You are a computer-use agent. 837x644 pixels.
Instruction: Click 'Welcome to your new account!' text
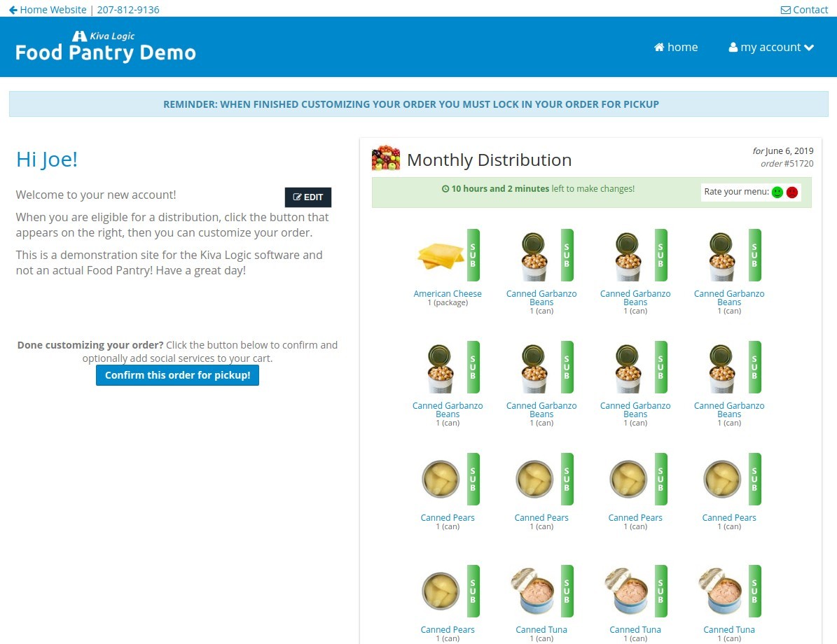pos(96,195)
